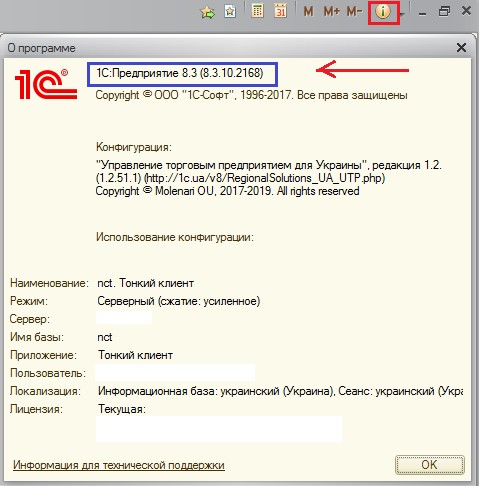Select the text '1С:Предприятие 8.3 (8.3.10.2168)'
The image size is (479, 486).
pyautogui.click(x=180, y=73)
